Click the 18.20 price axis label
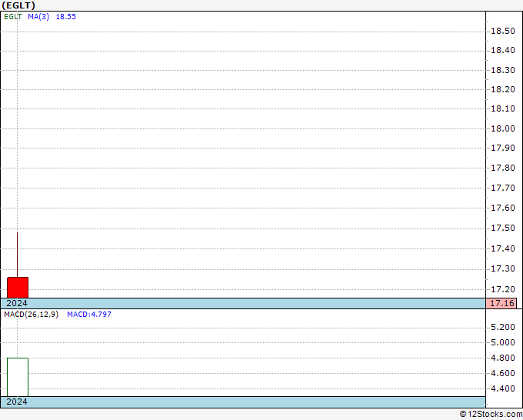 point(503,89)
